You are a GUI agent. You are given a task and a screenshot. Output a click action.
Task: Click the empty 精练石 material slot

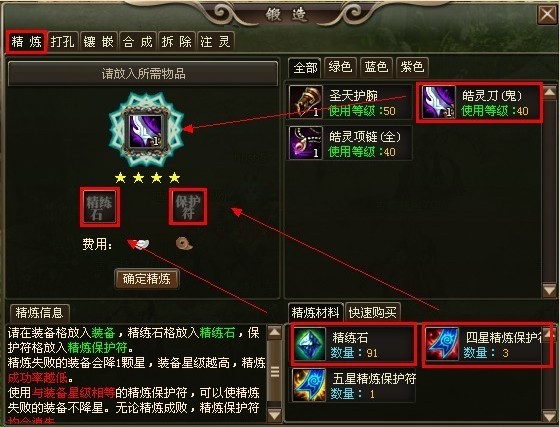pos(99,207)
